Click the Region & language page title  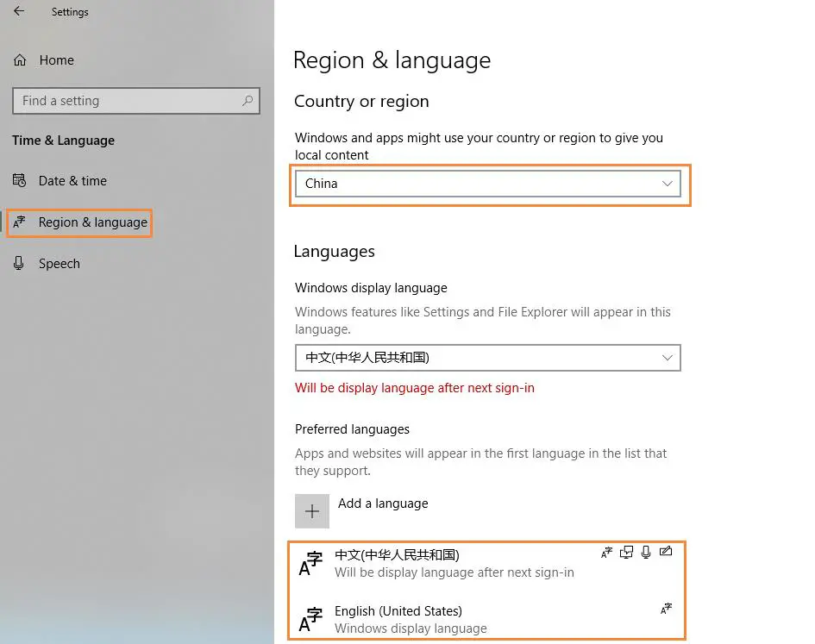[392, 60]
